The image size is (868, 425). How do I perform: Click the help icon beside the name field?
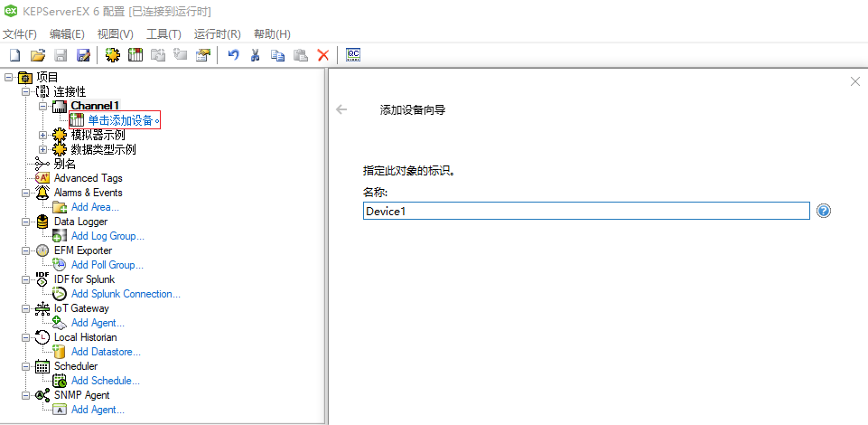pyautogui.click(x=824, y=211)
